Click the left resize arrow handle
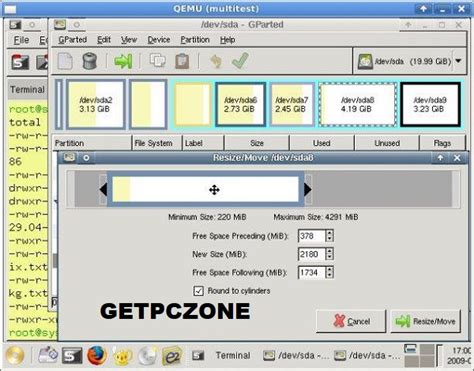 coord(103,189)
